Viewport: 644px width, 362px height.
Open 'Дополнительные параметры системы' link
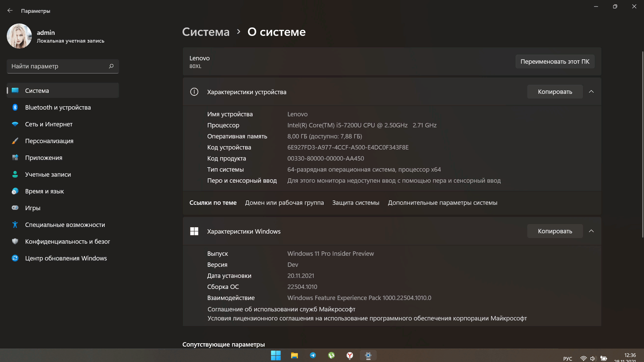tap(443, 203)
